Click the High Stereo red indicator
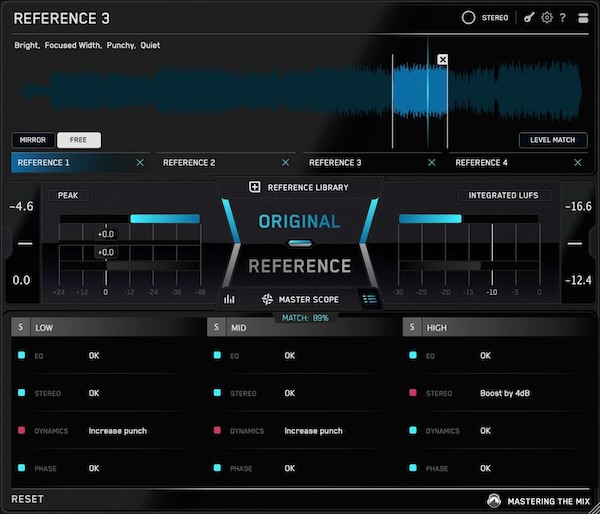This screenshot has width=600, height=514. (x=413, y=393)
